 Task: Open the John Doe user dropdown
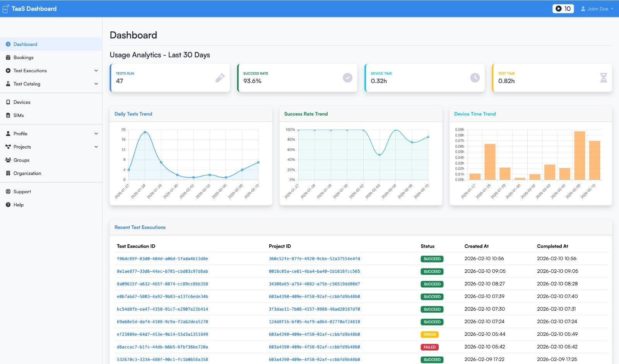[597, 9]
